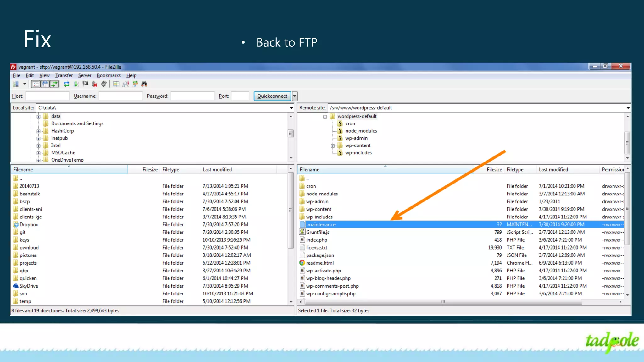Screen dimensions: 644x362
Task: Toggle the directory comparison icon
Action: click(x=126, y=84)
